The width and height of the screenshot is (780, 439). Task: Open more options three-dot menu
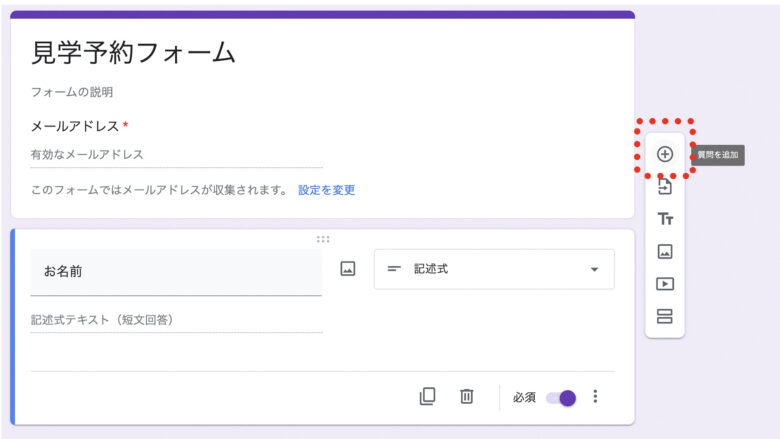[595, 396]
